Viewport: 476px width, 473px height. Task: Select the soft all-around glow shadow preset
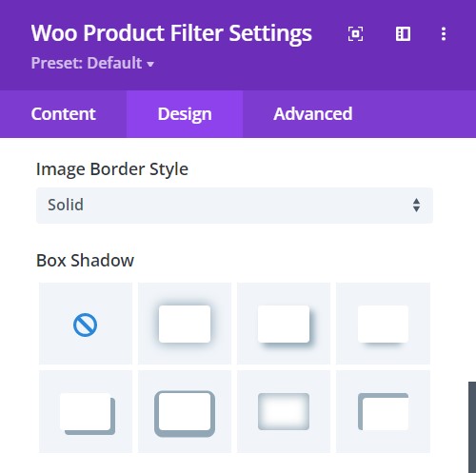click(185, 324)
